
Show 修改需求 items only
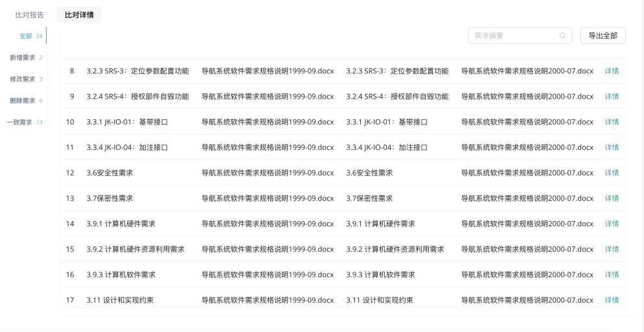(26, 79)
